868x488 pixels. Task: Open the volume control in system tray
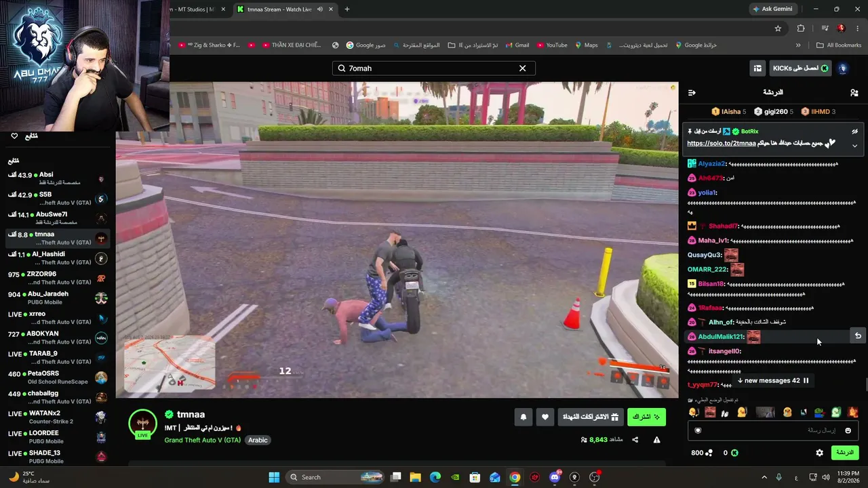pos(826,477)
